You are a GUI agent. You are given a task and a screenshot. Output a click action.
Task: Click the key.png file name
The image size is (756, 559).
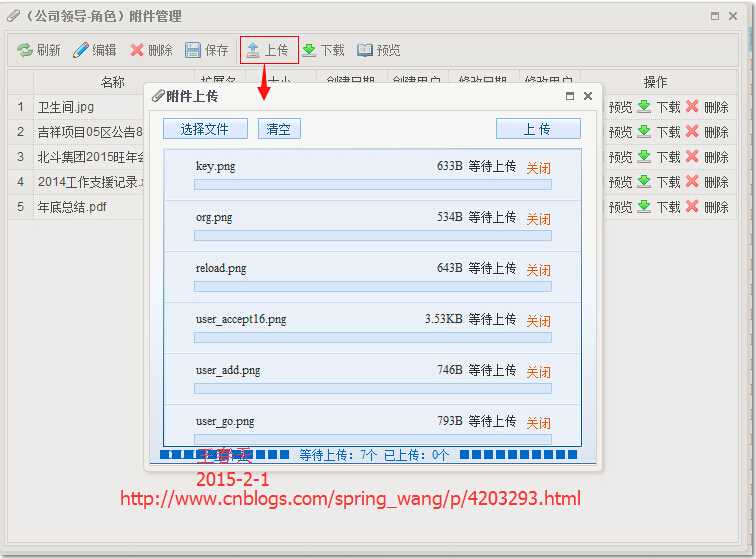(x=216, y=166)
